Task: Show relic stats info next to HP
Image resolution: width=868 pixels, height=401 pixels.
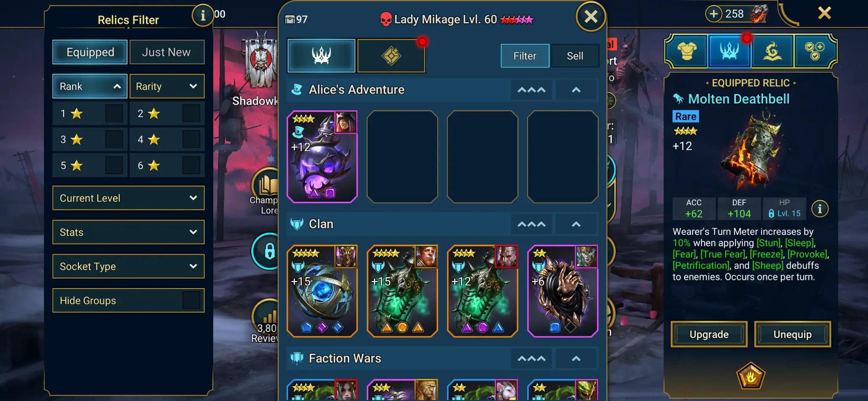Action: click(820, 209)
